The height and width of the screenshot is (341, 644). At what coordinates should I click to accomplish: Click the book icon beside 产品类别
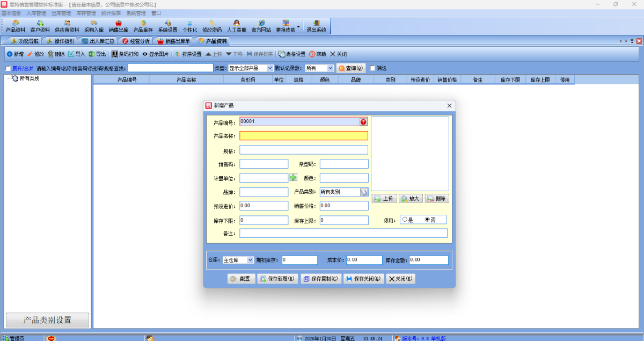[364, 192]
